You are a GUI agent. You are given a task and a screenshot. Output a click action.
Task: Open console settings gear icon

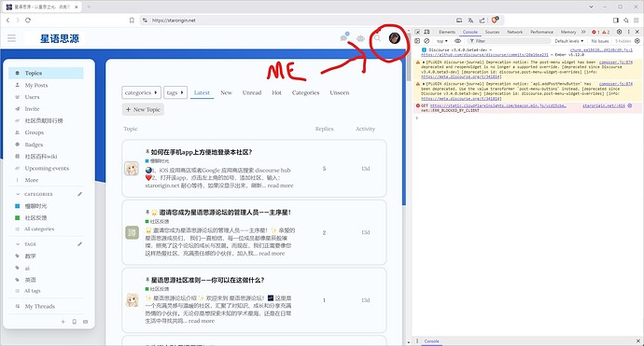pos(637,41)
